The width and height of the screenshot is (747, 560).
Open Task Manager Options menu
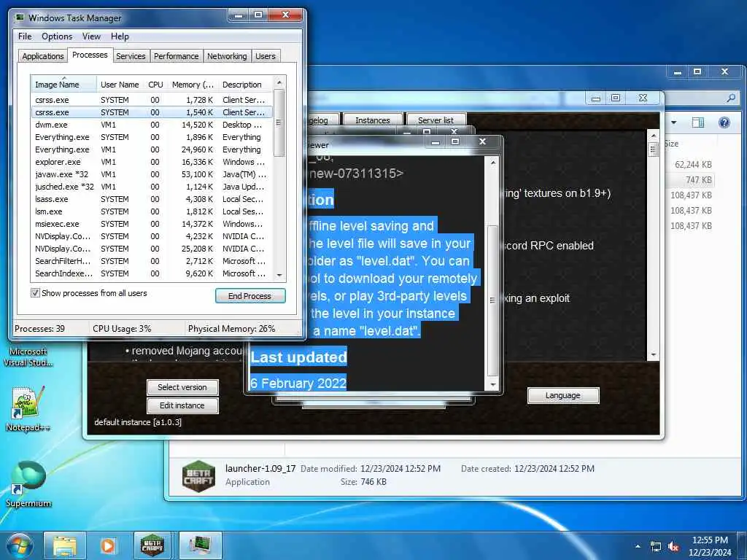coord(57,36)
